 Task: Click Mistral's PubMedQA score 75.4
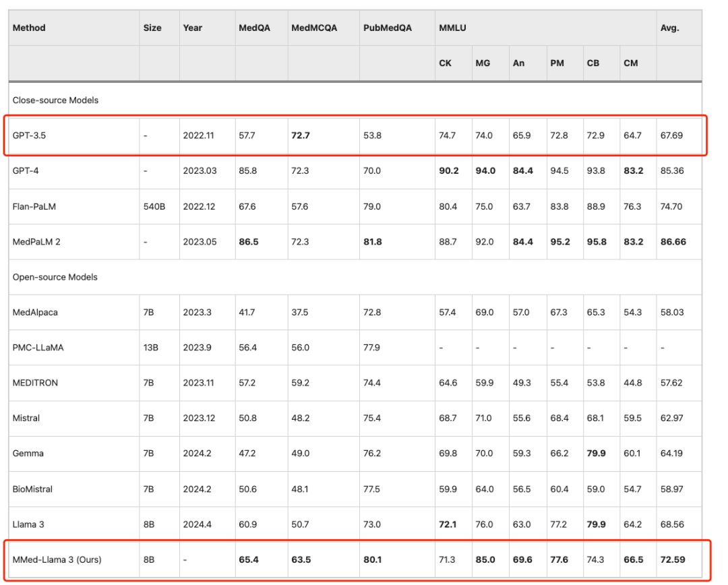(372, 419)
